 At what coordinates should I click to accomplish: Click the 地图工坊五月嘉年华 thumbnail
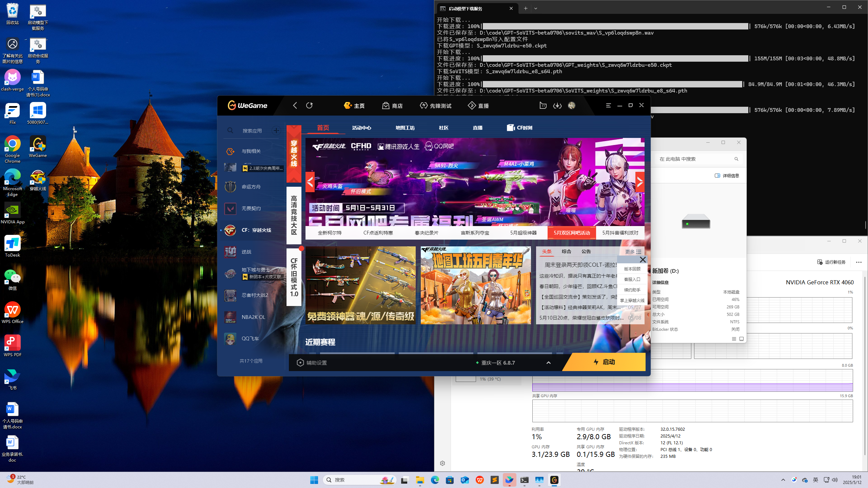pyautogui.click(x=475, y=285)
